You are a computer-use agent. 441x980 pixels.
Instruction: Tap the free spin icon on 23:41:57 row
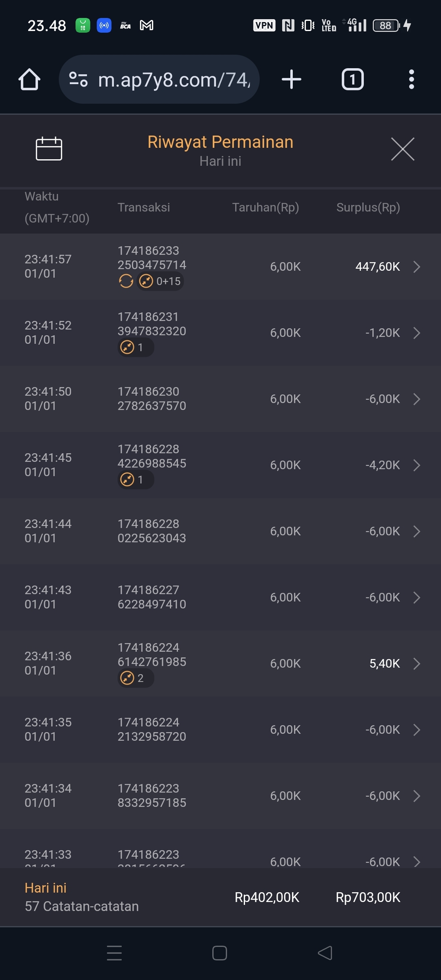[x=126, y=281]
